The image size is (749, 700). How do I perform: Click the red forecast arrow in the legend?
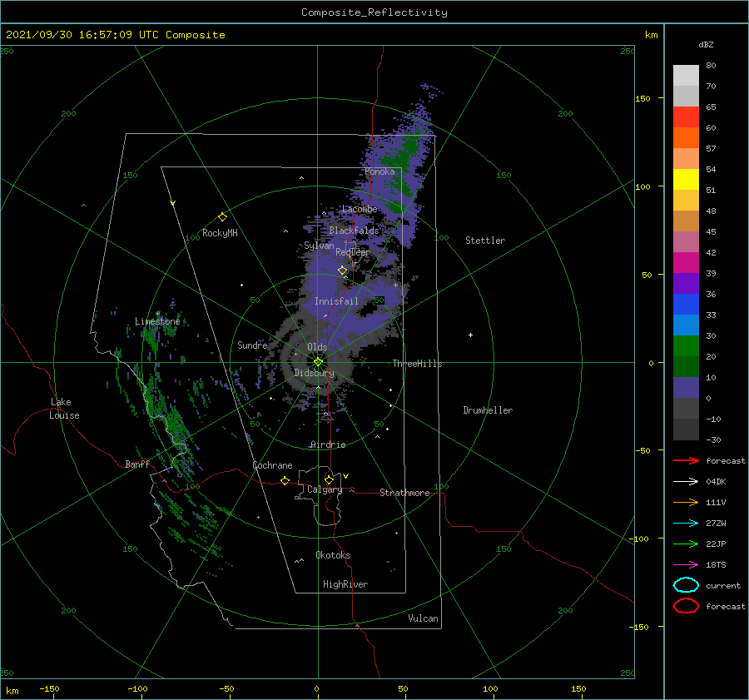tap(686, 460)
